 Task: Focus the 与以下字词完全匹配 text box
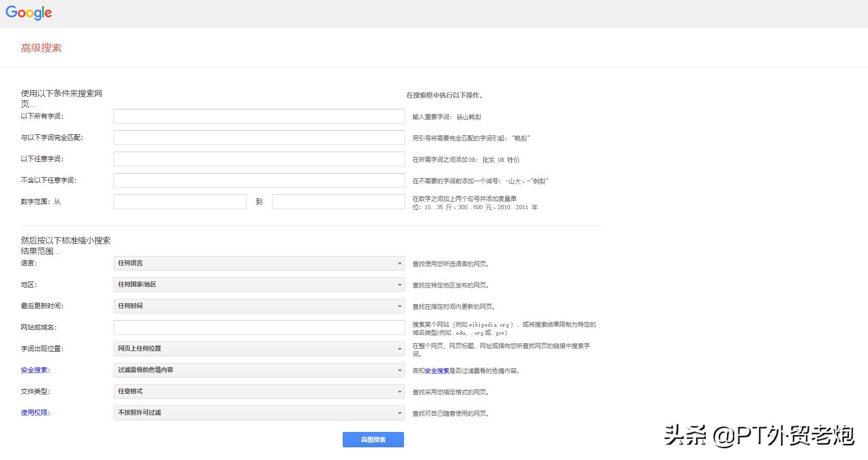(259, 137)
